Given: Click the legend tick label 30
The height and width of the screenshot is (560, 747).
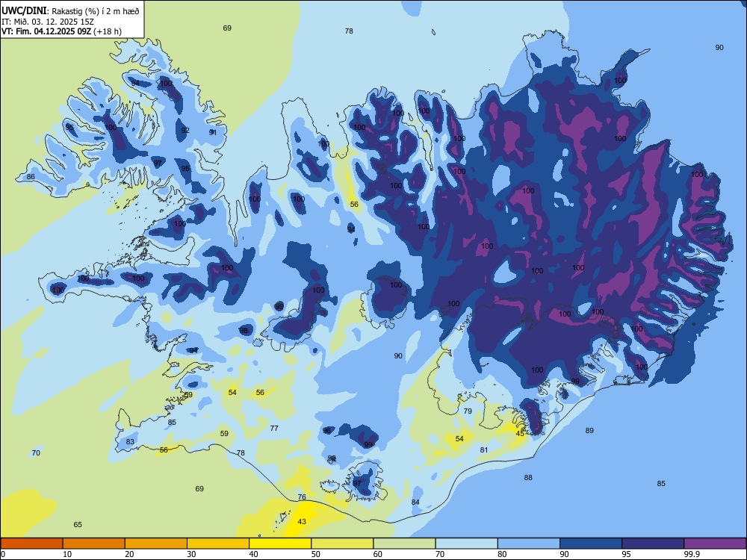Looking at the screenshot, I should (x=191, y=554).
